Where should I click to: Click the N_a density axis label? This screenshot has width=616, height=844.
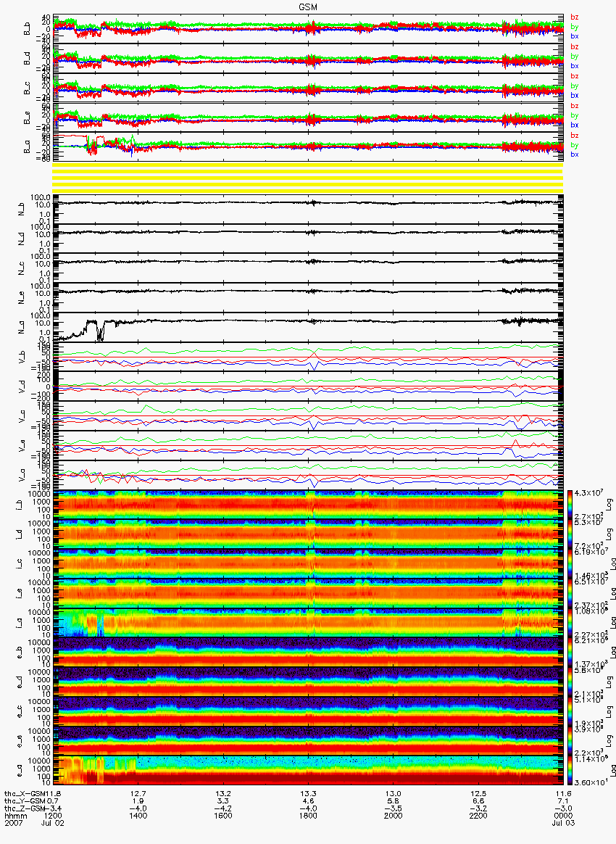coord(22,327)
